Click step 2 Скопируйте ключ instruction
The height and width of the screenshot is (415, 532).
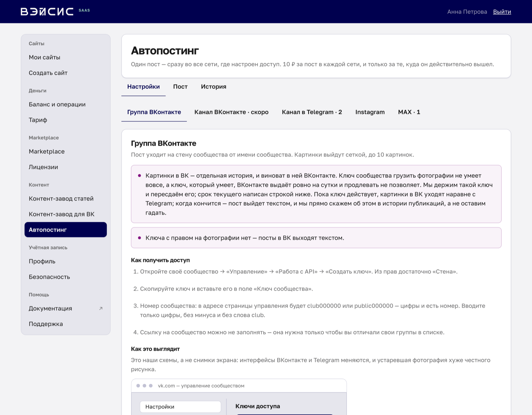226,289
